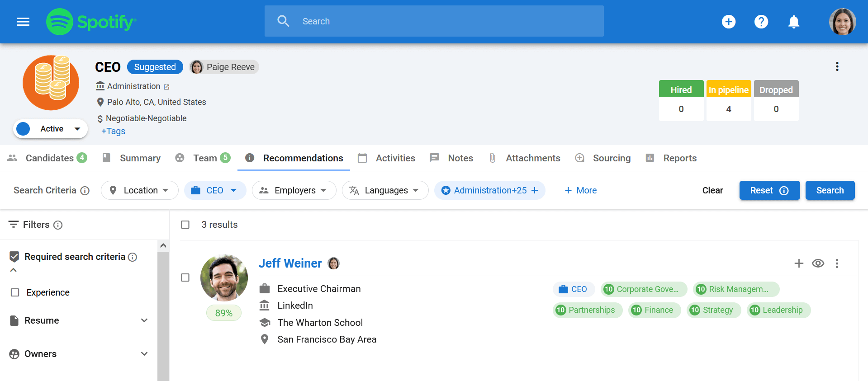Select all results checkbox
This screenshot has width=868, height=381.
tap(185, 225)
